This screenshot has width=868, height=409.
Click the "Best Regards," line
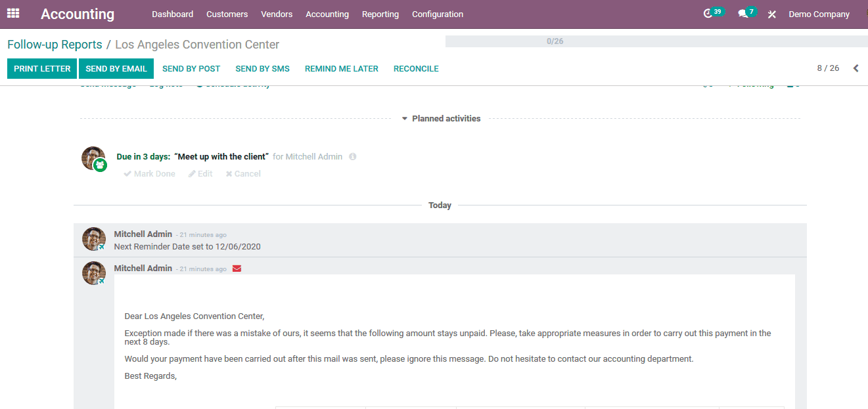(x=150, y=376)
